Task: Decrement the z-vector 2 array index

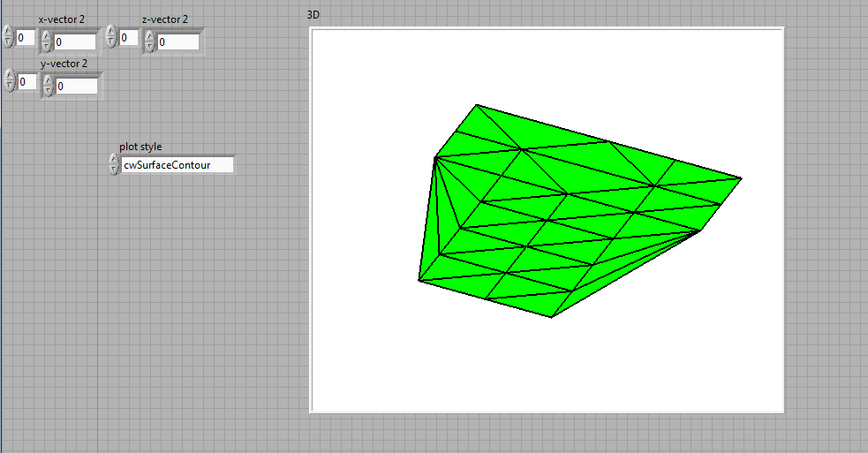Action: [x=111, y=42]
